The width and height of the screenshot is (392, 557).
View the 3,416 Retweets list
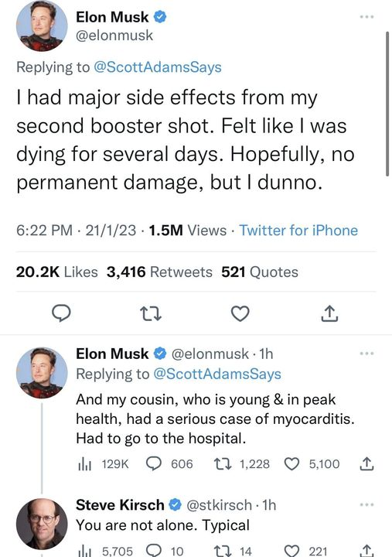point(159,272)
